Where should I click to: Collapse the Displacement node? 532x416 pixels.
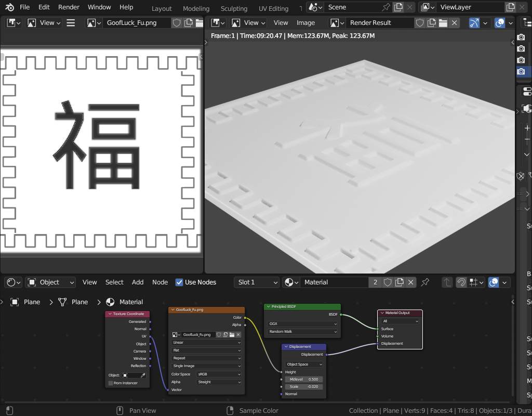tap(286, 346)
